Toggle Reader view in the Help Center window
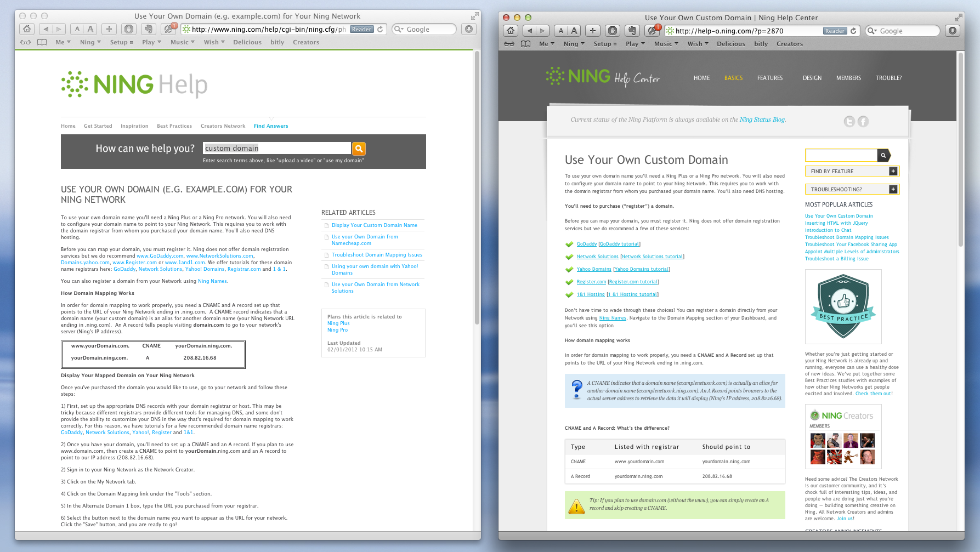The width and height of the screenshot is (980, 552). [x=835, y=31]
